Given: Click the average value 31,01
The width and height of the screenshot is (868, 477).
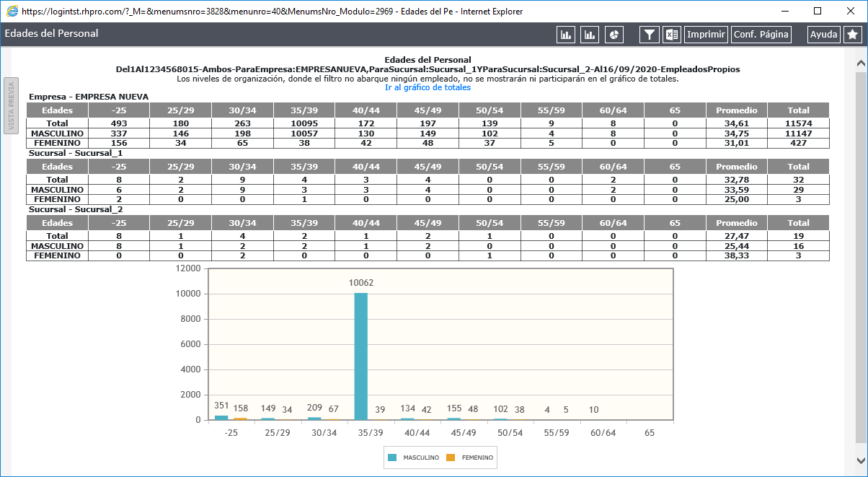Looking at the screenshot, I should [x=737, y=143].
